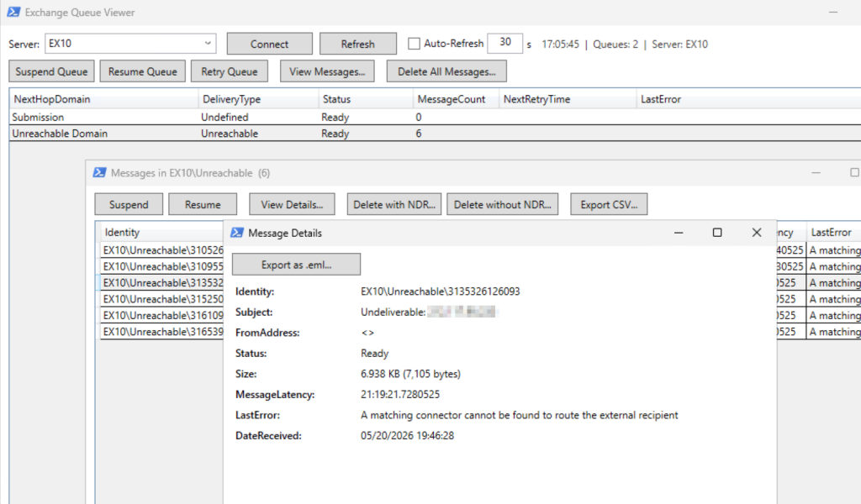Click the Exchange Queue Viewer title icon
The image size is (861, 504).
[x=13, y=12]
